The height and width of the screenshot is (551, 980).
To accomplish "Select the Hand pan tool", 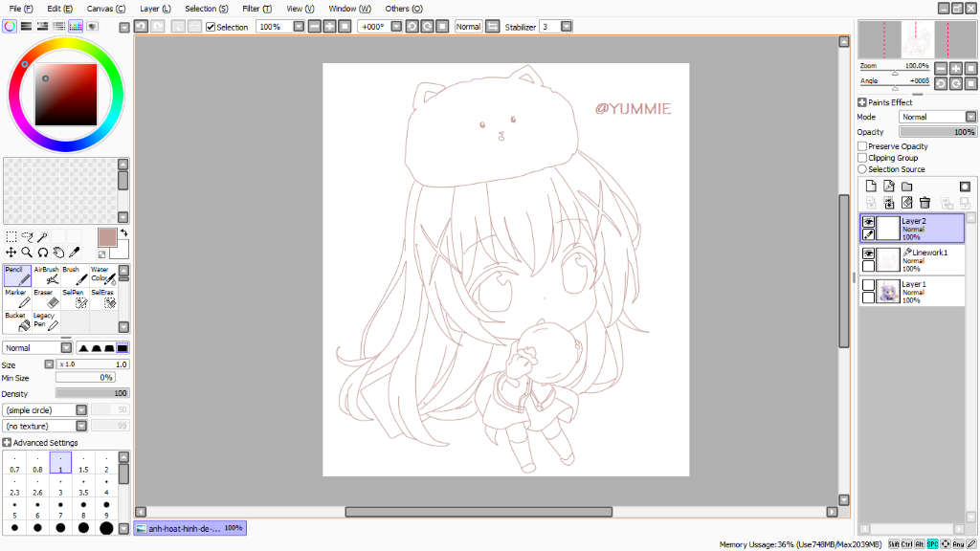I will click(x=58, y=253).
